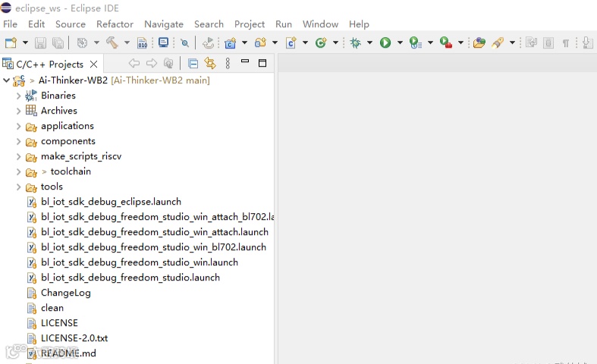The width and height of the screenshot is (597, 364).
Task: Click the new C/C++ project icon
Action: click(x=230, y=42)
